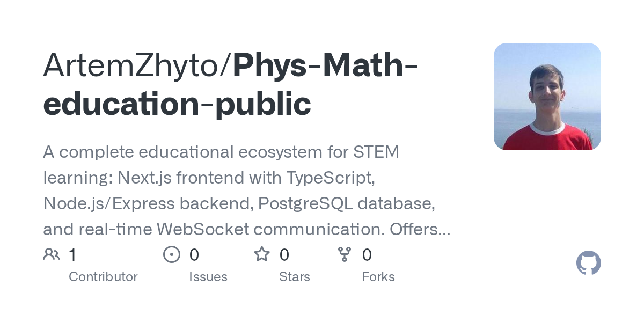Viewport: 644px width, 322px height.
Task: Select the issues count number 0
Action: pos(194,255)
